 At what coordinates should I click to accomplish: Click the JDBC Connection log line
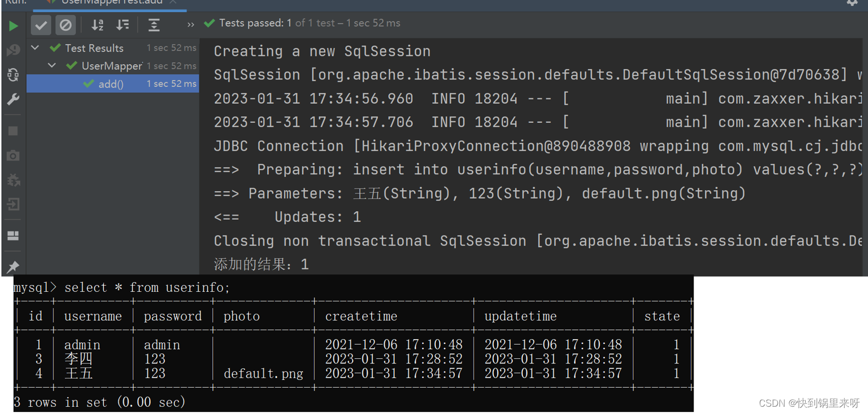[538, 146]
